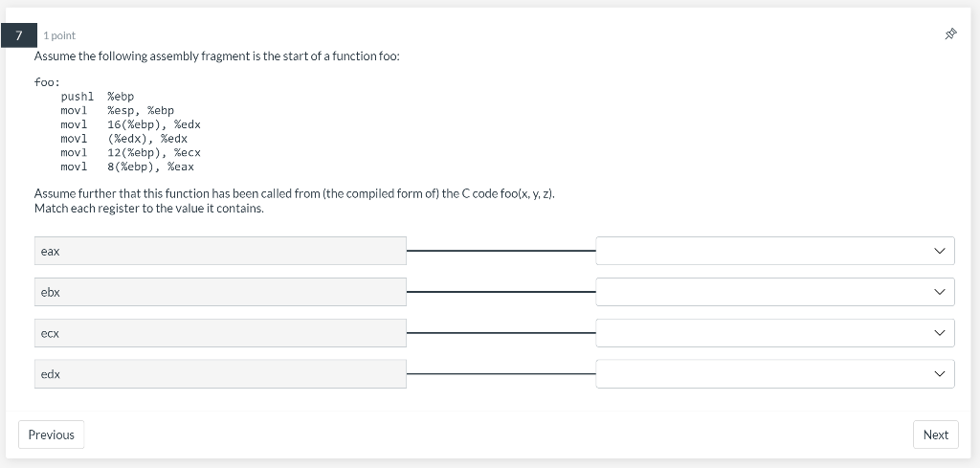Go to the Previous question
Viewport: 980px width, 468px height.
(51, 435)
